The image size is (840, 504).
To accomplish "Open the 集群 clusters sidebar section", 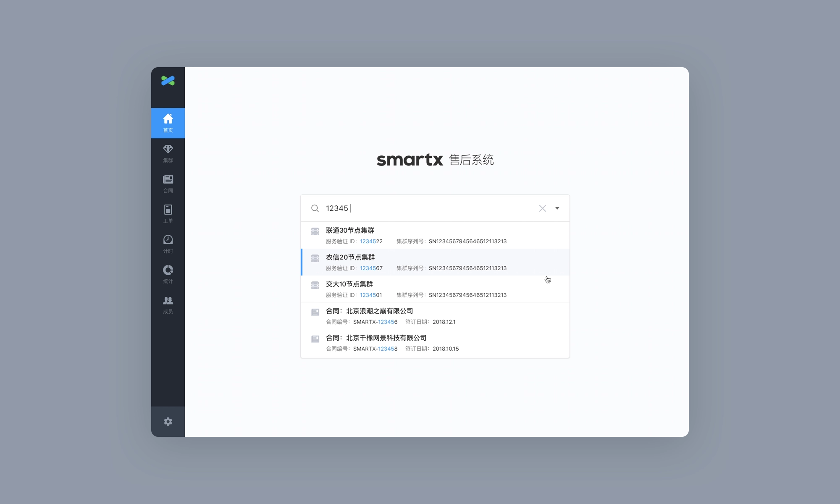I will (168, 153).
